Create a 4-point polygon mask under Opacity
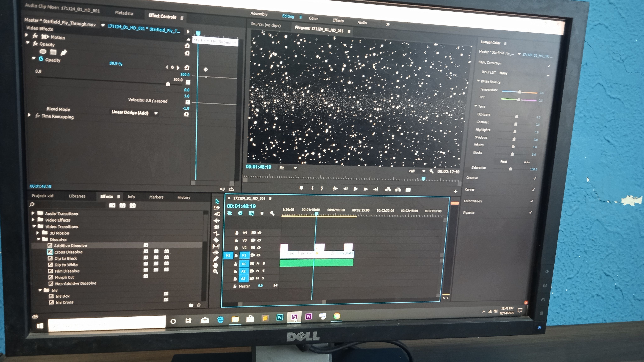The height and width of the screenshot is (362, 644). (53, 52)
